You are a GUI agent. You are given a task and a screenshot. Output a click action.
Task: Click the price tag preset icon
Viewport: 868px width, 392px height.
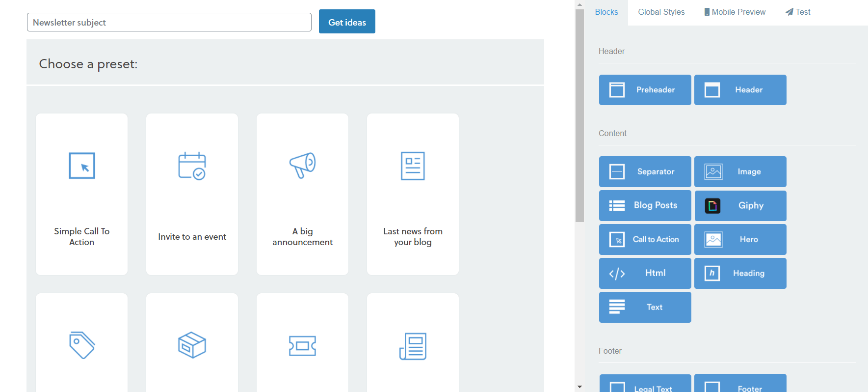coord(82,345)
